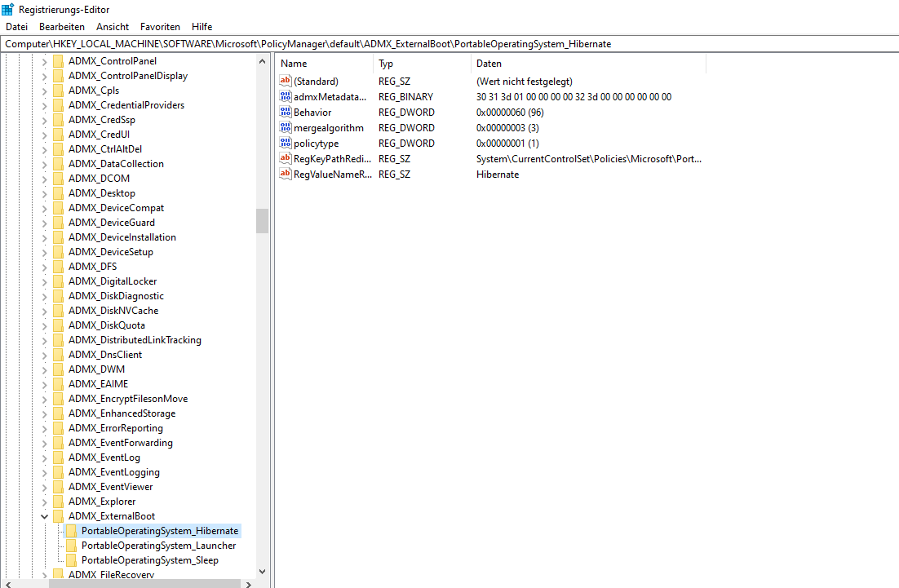Click the ADMX_CredSsp folder icon

coord(58,120)
